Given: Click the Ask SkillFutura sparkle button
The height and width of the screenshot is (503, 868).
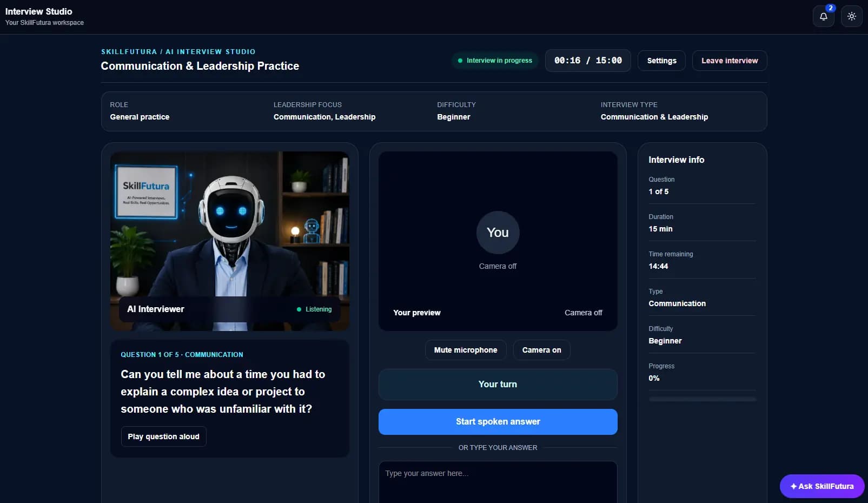Looking at the screenshot, I should pyautogui.click(x=821, y=486).
